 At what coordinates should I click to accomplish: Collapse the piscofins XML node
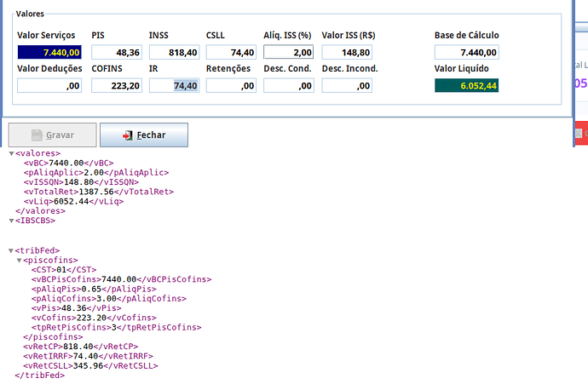pos(20,260)
